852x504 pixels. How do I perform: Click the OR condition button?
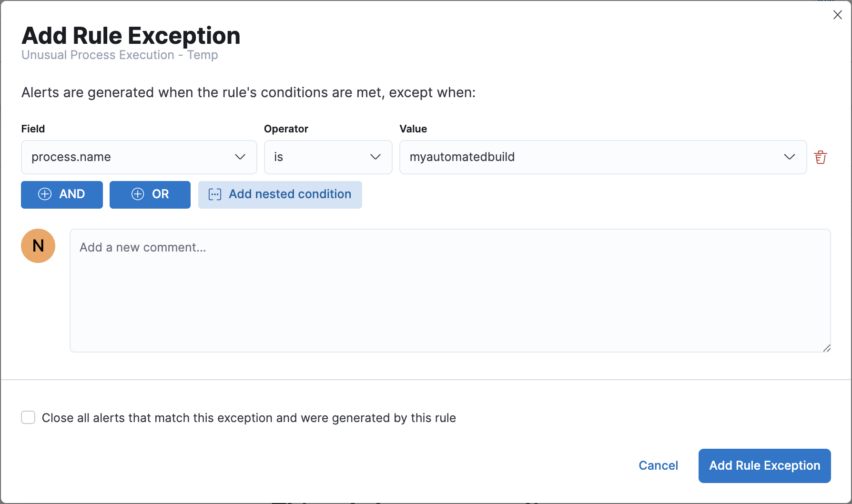click(150, 194)
